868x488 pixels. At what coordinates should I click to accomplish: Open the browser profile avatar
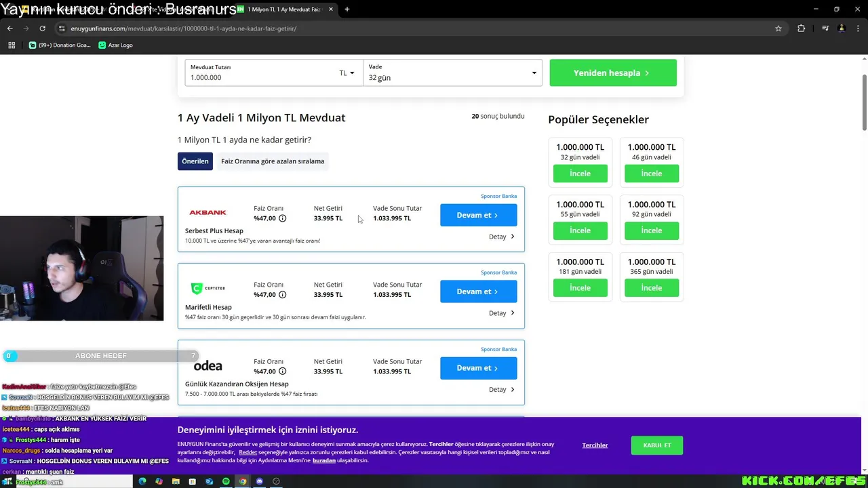pos(842,28)
